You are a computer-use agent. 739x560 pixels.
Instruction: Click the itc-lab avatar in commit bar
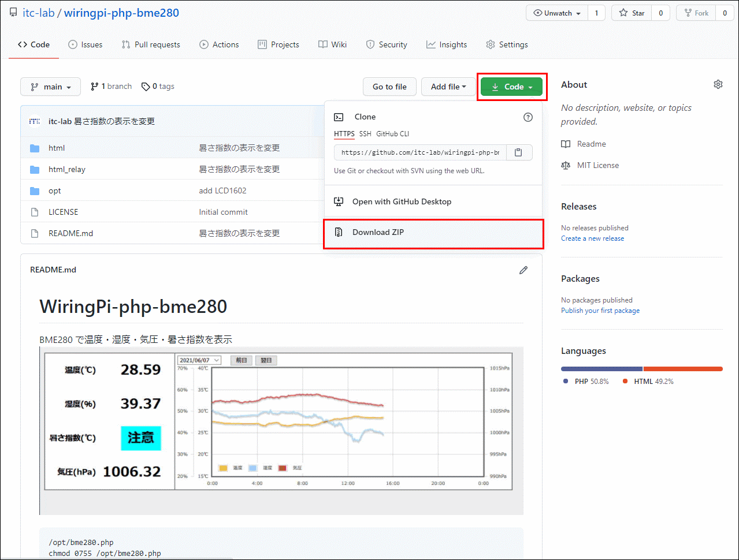pos(35,121)
